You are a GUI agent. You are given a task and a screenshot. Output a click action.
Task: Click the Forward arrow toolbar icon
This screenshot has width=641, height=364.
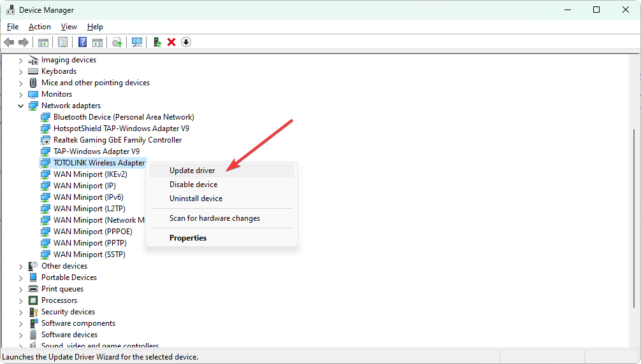(24, 42)
